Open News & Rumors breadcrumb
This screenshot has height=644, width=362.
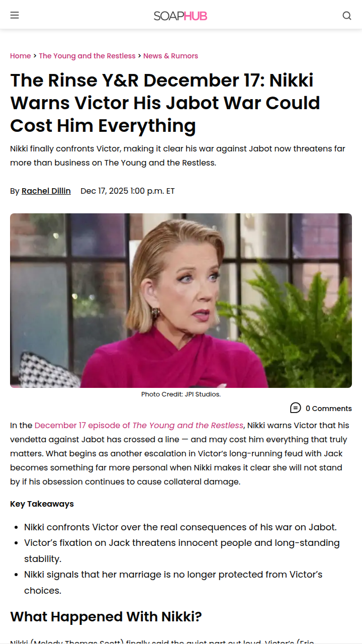pos(170,56)
